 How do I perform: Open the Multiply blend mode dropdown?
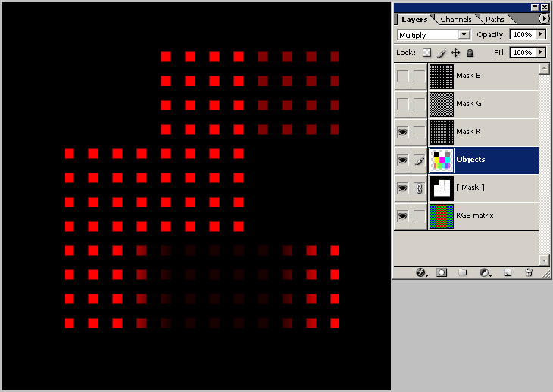pyautogui.click(x=464, y=35)
